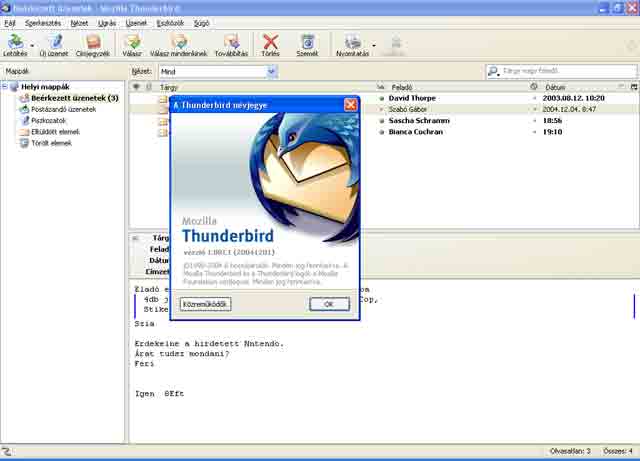Collapse the message header pane toggle
This screenshot has height=461, width=640.
[135, 238]
